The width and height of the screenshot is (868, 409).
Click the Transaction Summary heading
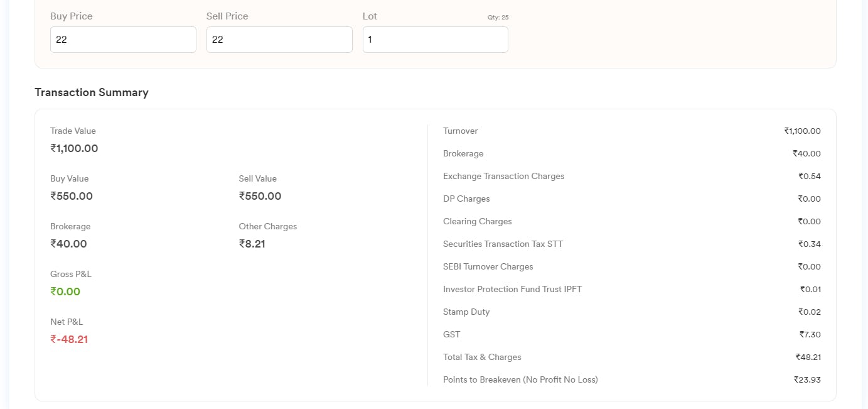[x=92, y=92]
